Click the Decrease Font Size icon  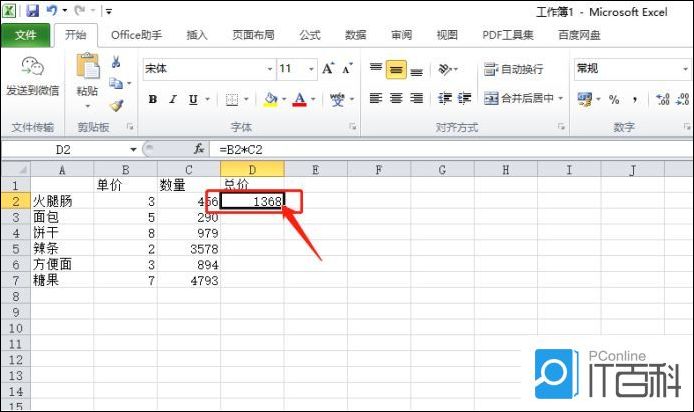[347, 69]
